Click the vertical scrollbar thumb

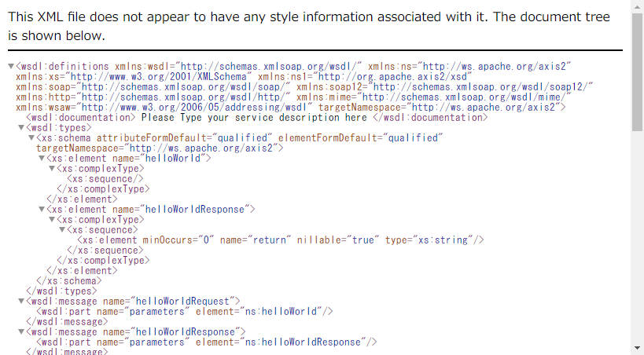tap(637, 71)
